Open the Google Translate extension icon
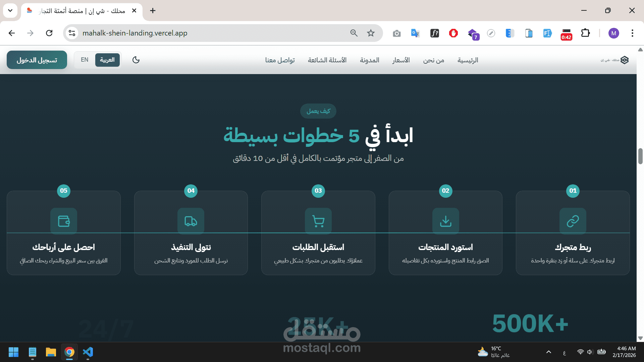644x362 pixels. (415, 33)
